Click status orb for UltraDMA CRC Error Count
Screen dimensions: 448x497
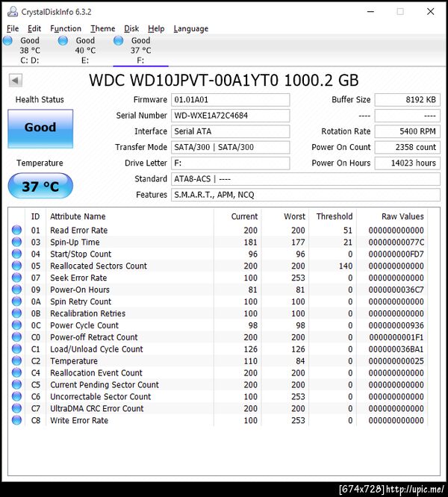[16, 408]
